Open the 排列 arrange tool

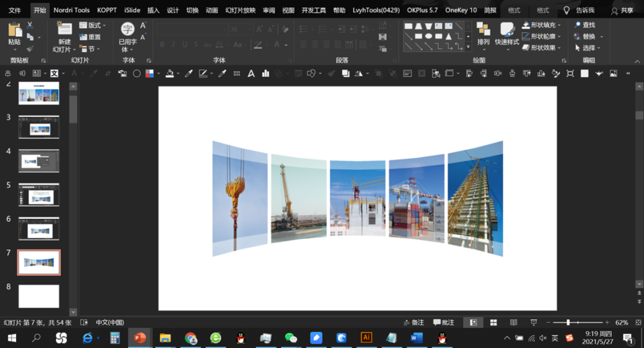pyautogui.click(x=484, y=33)
